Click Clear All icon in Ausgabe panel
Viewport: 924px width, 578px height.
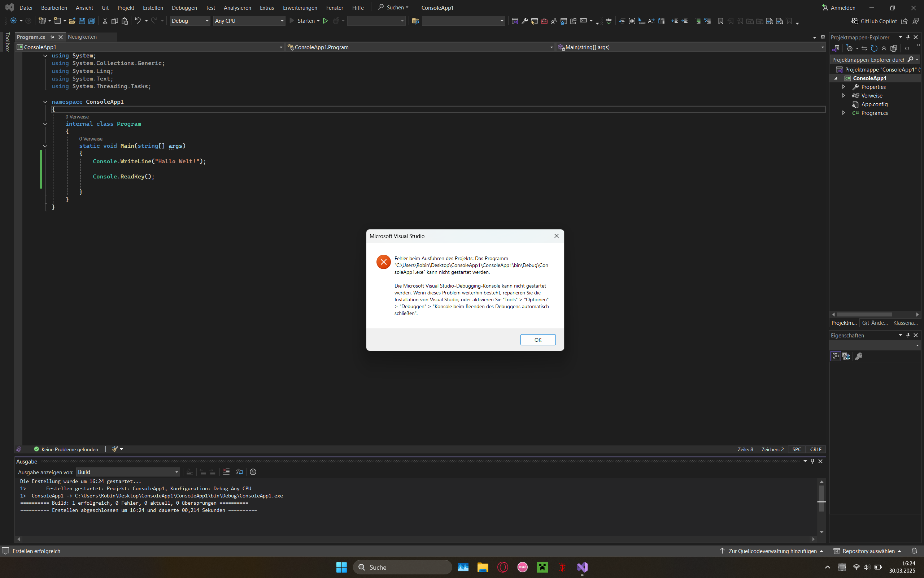pyautogui.click(x=226, y=472)
